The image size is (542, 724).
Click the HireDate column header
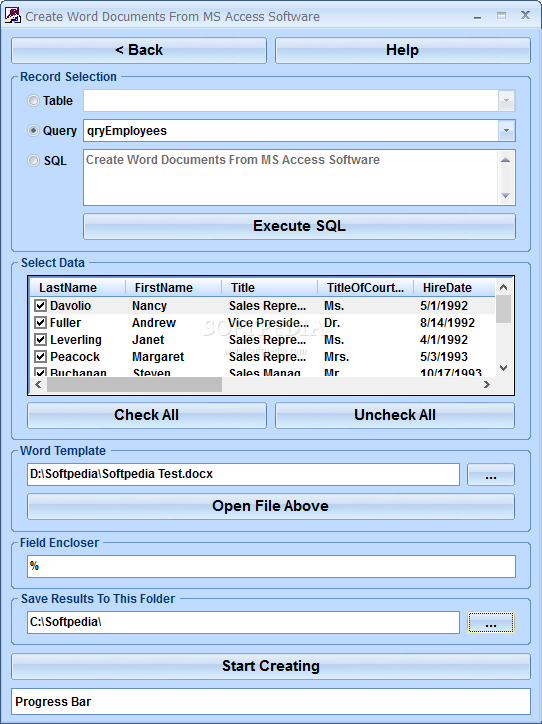coord(454,288)
